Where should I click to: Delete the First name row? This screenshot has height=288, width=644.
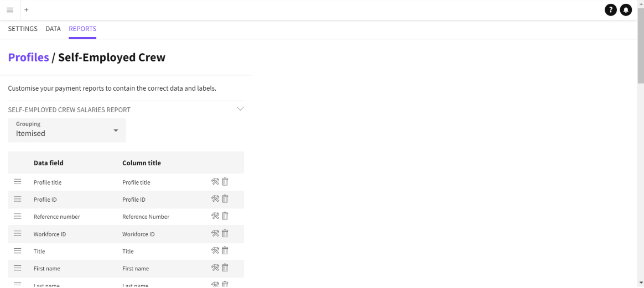coord(225,268)
